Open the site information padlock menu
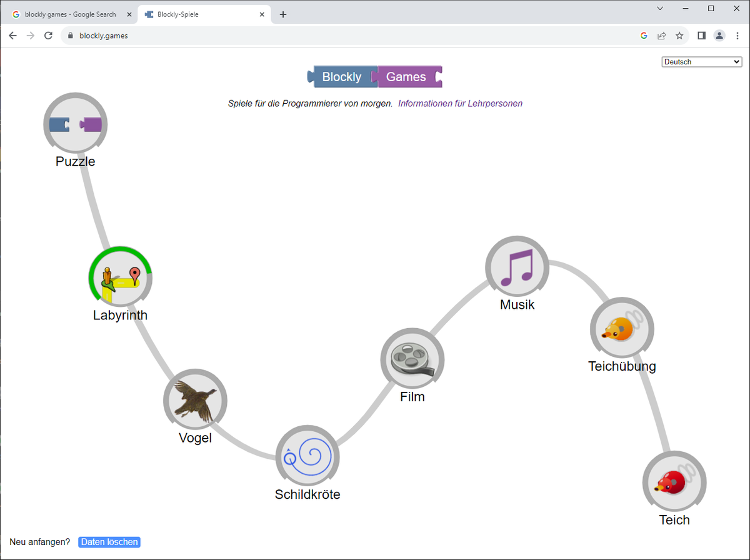750x560 pixels. point(69,36)
